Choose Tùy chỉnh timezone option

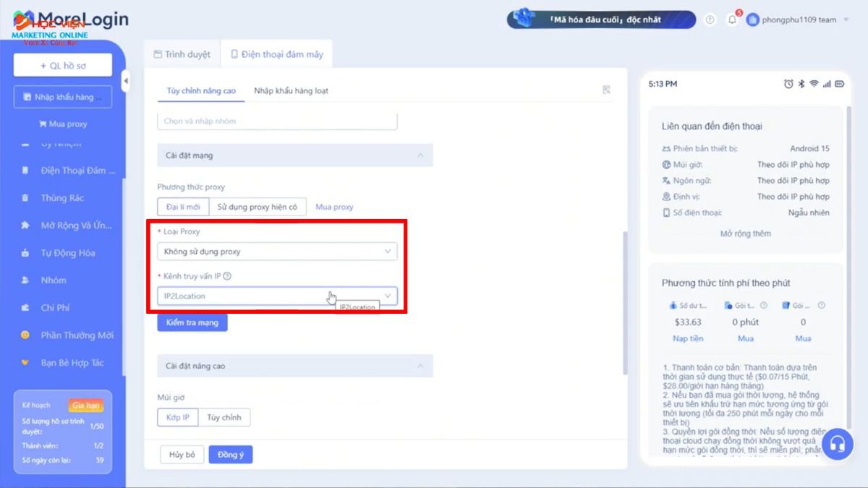click(x=224, y=418)
